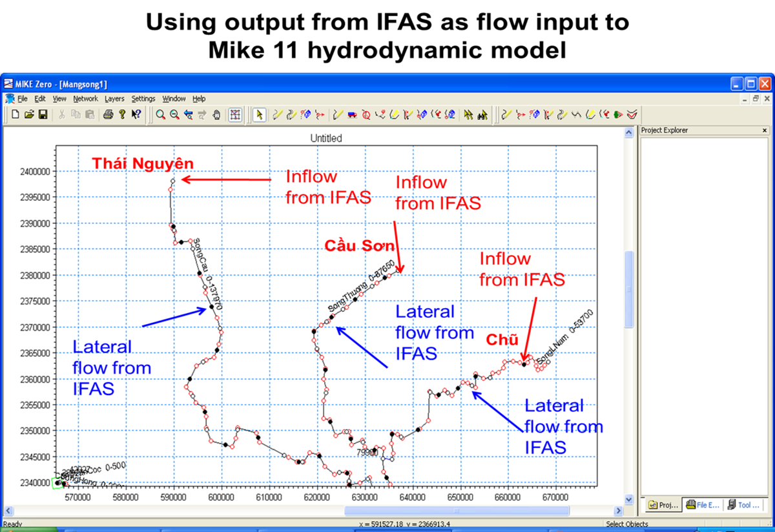
Task: Click the Copy icon
Action: click(76, 114)
